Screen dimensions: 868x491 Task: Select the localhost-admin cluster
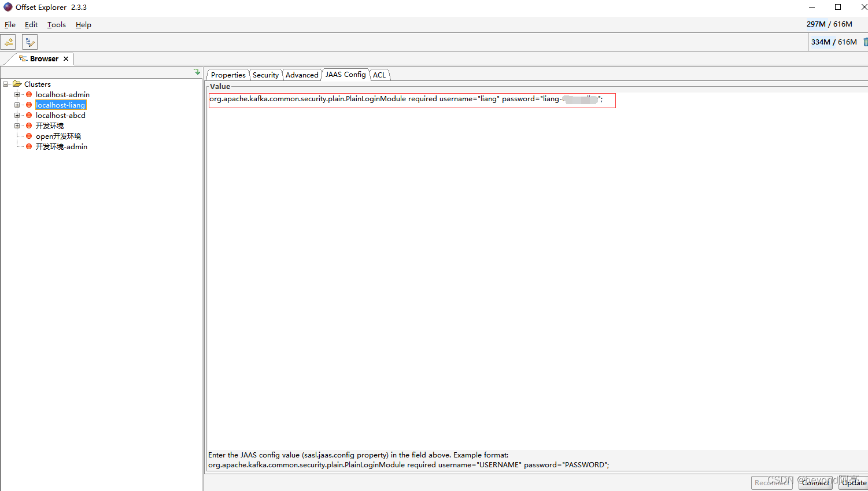pos(62,94)
